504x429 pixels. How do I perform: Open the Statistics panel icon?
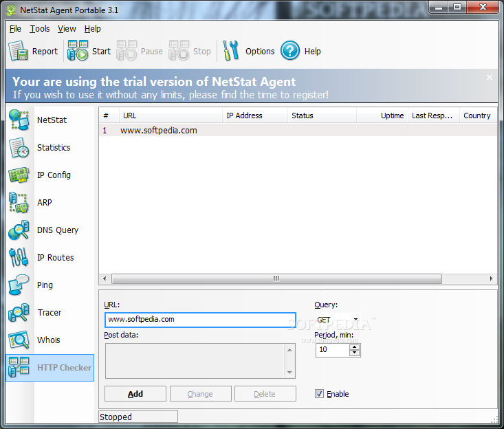(19, 148)
